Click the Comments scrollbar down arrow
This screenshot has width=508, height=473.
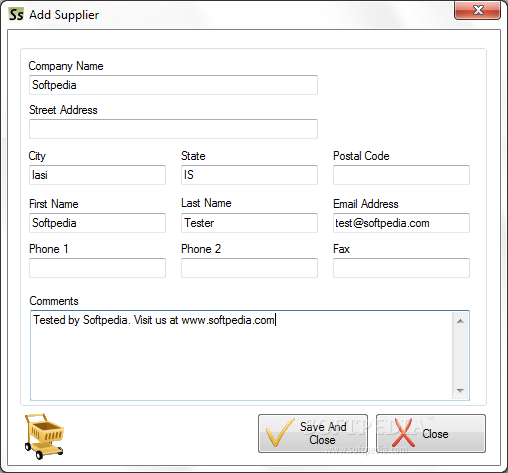click(460, 390)
